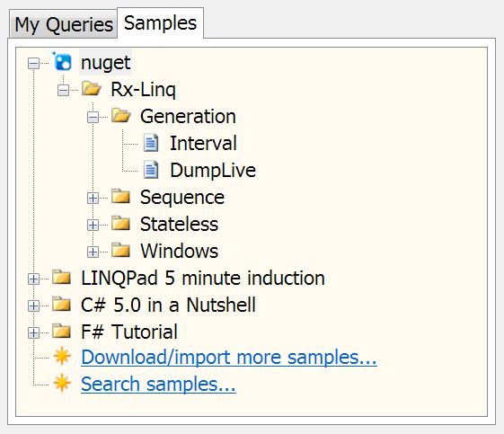Expand the F# Tutorial node
The image size is (504, 434).
[x=33, y=333]
